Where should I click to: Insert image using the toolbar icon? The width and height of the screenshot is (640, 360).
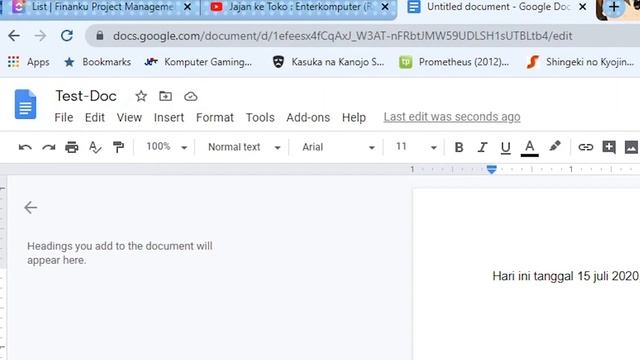pos(631,147)
